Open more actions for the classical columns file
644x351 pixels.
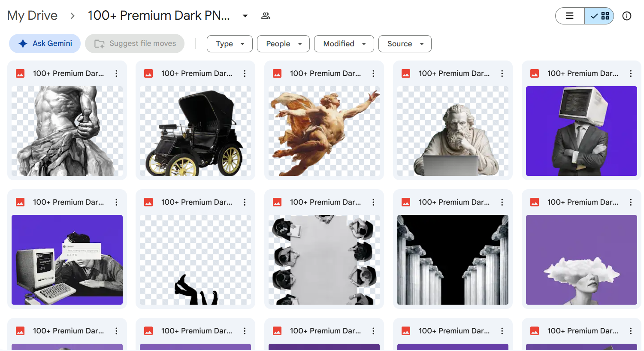click(502, 202)
